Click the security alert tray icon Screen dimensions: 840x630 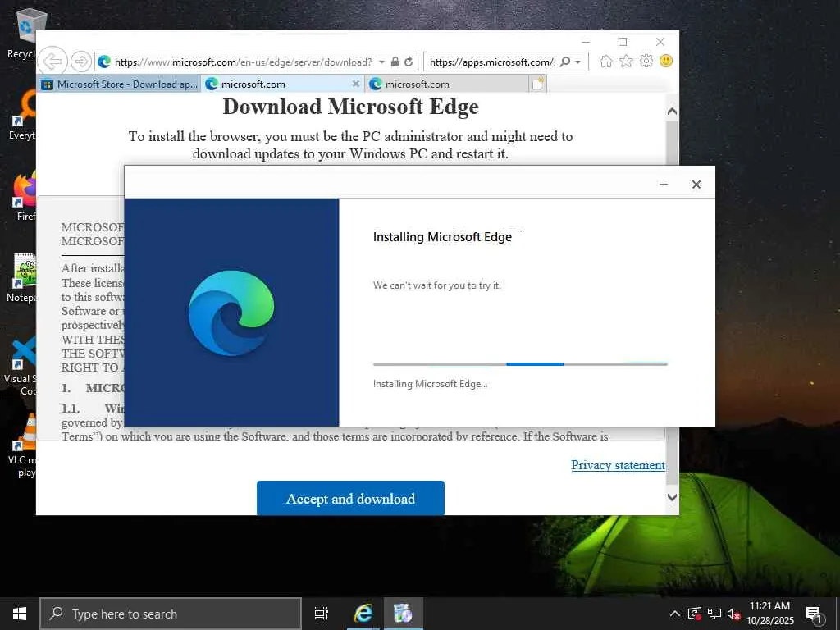coord(694,614)
